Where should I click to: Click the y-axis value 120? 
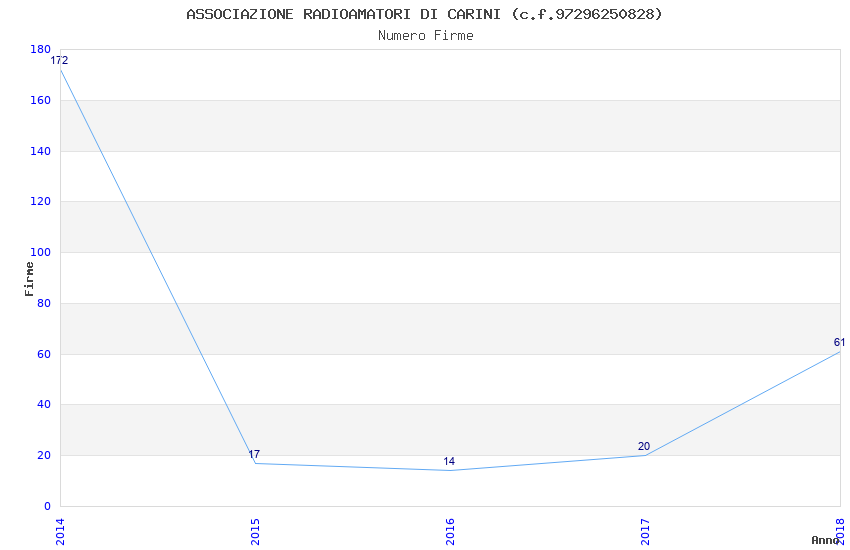click(41, 201)
